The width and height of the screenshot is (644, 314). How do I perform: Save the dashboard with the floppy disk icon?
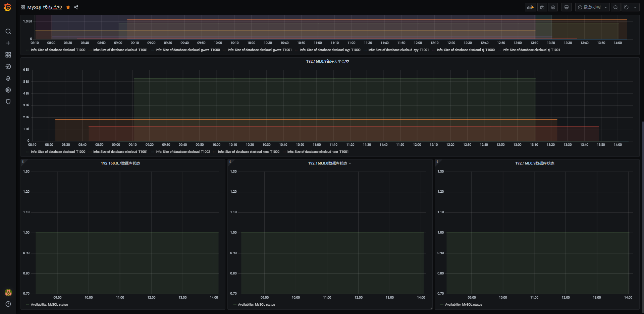(x=542, y=7)
